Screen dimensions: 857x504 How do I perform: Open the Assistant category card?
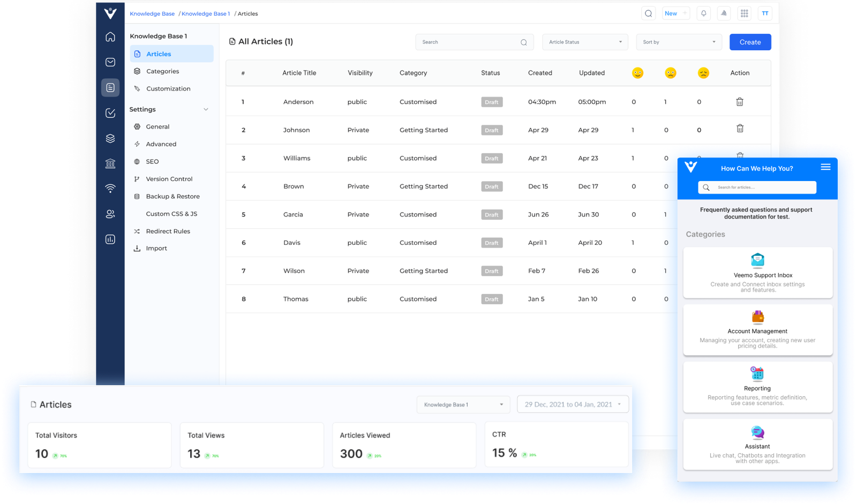pyautogui.click(x=757, y=445)
